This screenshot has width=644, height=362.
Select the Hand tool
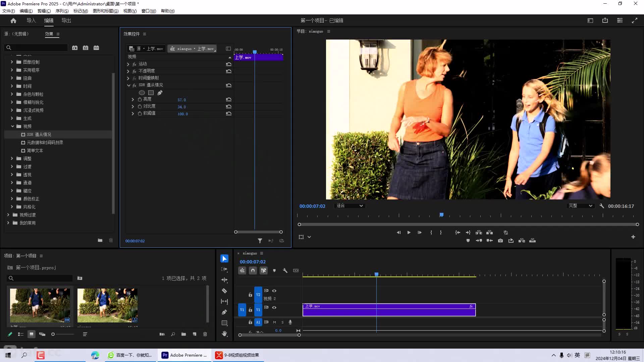coord(224,334)
